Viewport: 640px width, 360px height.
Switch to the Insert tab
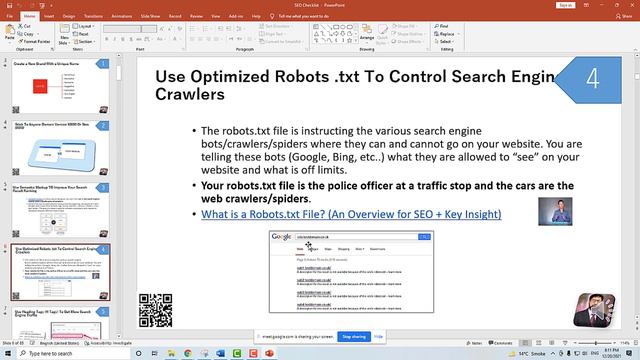coord(49,16)
